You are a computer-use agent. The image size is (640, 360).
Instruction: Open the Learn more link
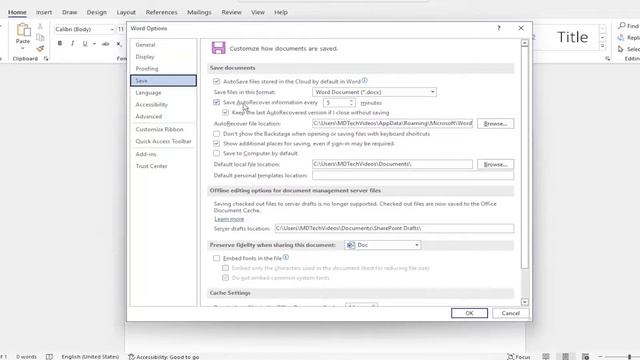coord(229,219)
